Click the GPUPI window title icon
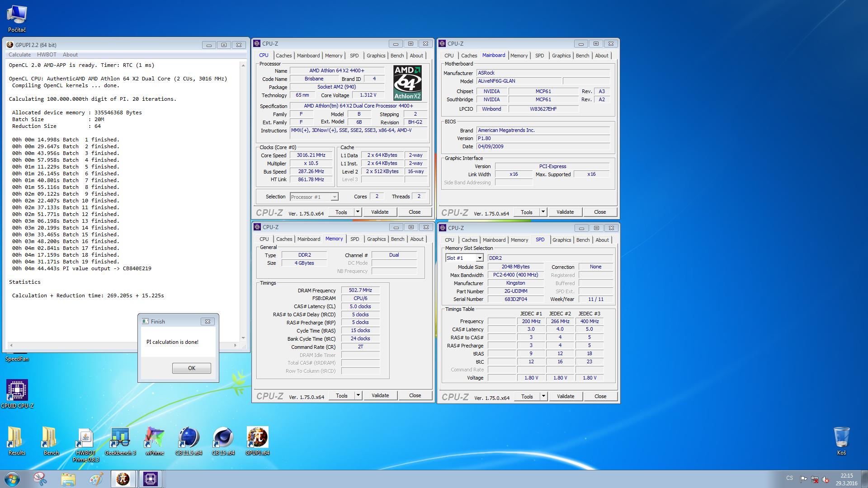This screenshot has width=868, height=488. click(10, 45)
